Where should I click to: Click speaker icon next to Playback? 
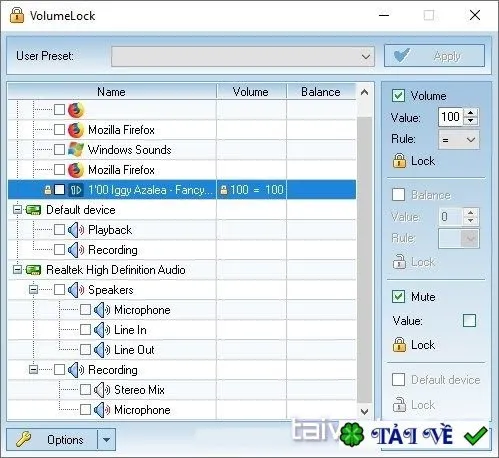76,230
